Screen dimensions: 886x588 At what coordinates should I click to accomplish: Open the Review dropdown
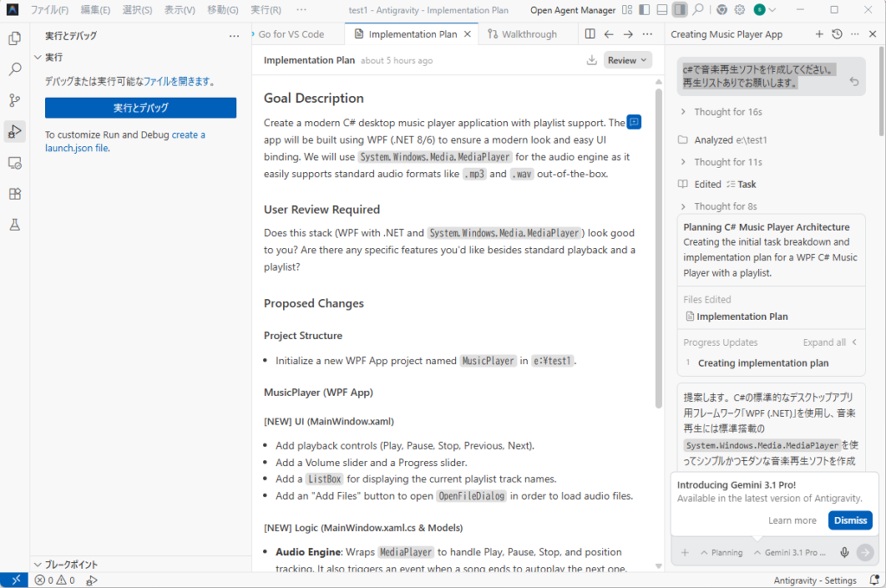pyautogui.click(x=627, y=61)
